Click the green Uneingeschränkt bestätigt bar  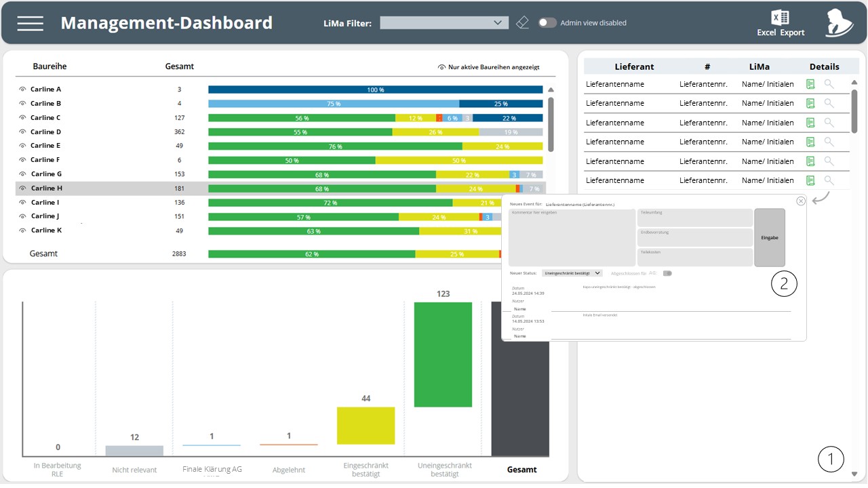pos(443,354)
